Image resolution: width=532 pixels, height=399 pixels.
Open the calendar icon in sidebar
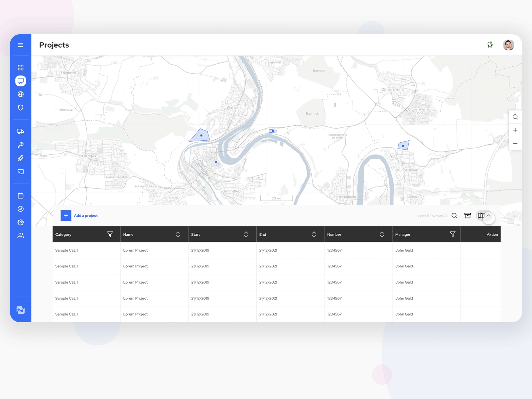coord(21,196)
